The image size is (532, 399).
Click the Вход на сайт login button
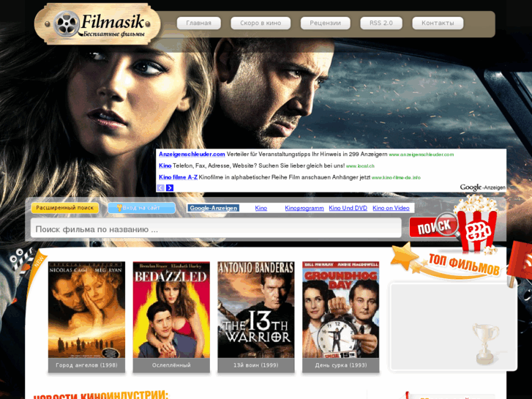[141, 208]
